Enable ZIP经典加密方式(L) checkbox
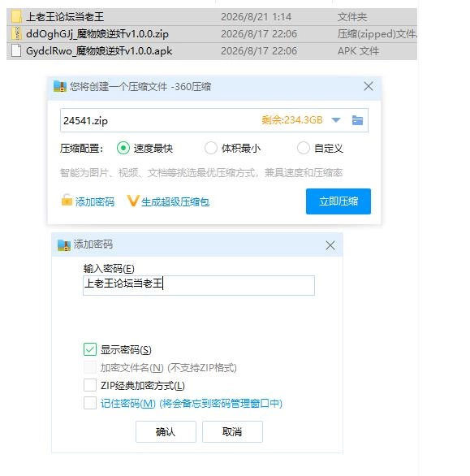The width and height of the screenshot is (470, 476). [x=90, y=385]
